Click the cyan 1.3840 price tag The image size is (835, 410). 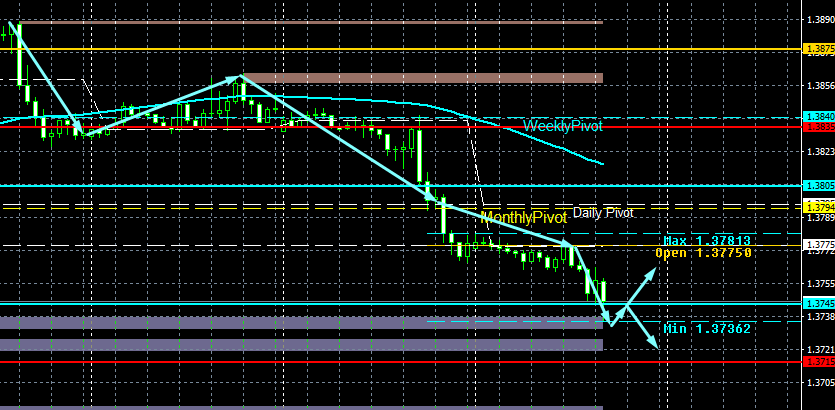pos(820,117)
